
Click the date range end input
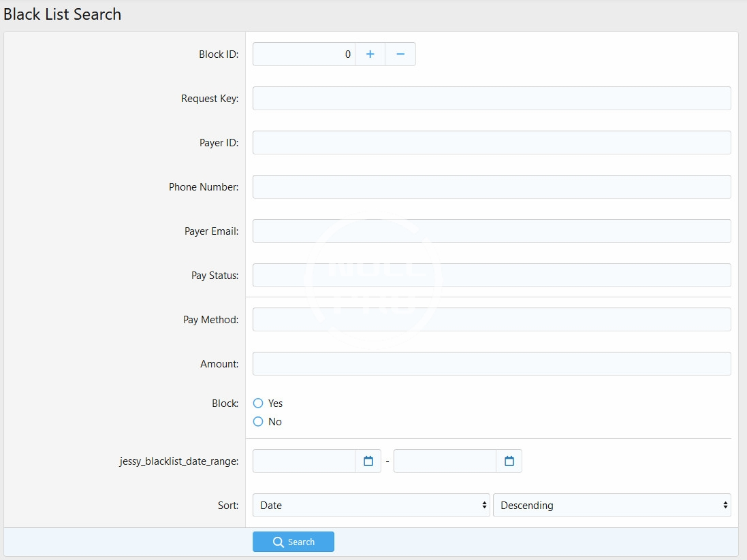[x=445, y=461]
